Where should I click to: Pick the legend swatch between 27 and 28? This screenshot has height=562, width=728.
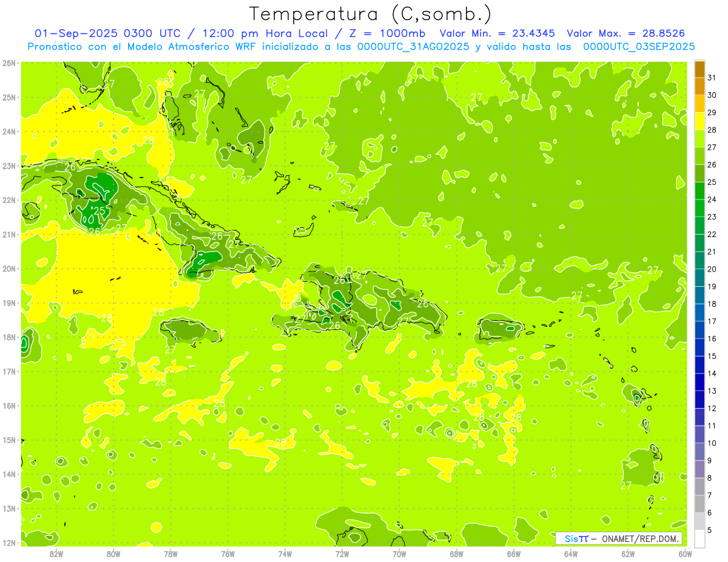click(x=699, y=138)
